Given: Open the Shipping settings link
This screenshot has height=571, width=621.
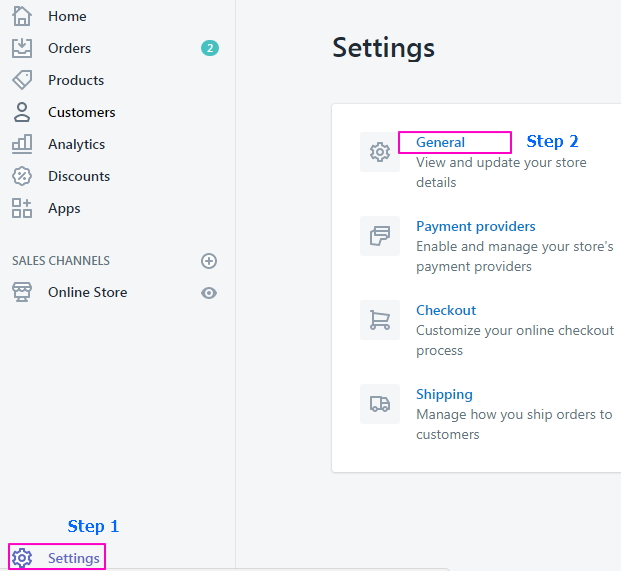Looking at the screenshot, I should (444, 394).
